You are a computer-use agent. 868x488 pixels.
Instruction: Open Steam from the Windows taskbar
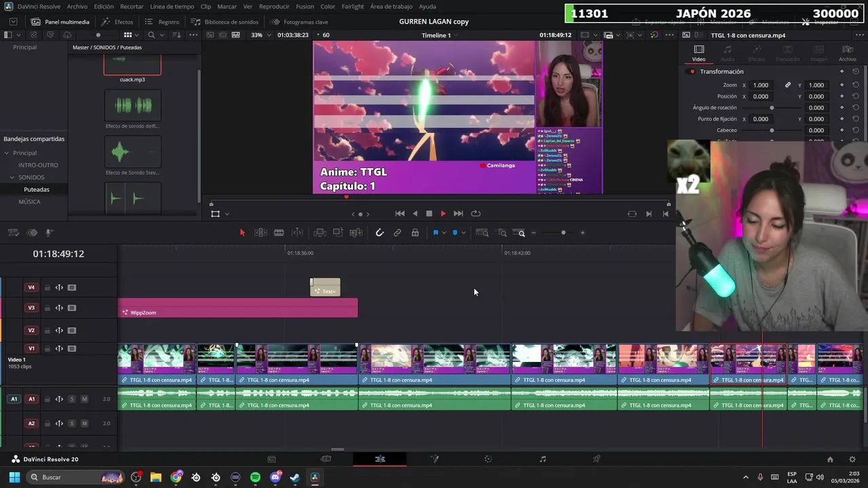[x=295, y=477]
